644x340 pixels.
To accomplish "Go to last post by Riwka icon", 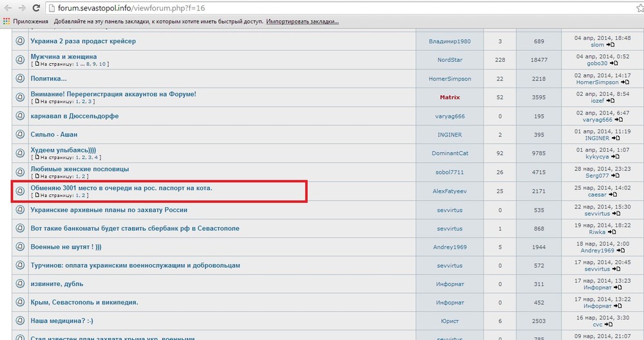I will (612, 232).
